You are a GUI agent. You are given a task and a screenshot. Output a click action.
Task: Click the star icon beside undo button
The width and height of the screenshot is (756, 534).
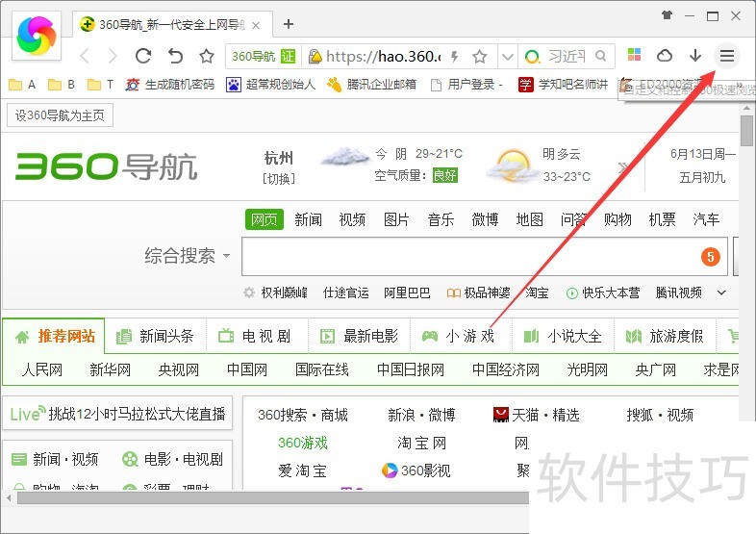pyautogui.click(x=207, y=57)
